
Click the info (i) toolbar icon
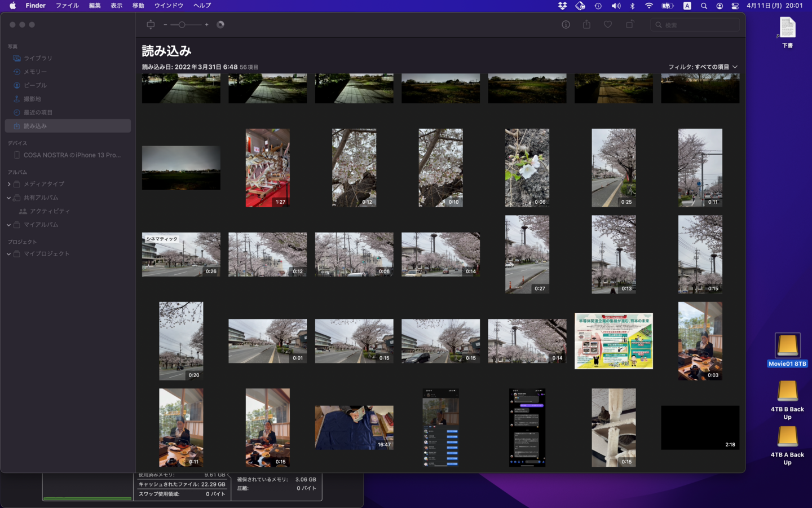tap(566, 25)
